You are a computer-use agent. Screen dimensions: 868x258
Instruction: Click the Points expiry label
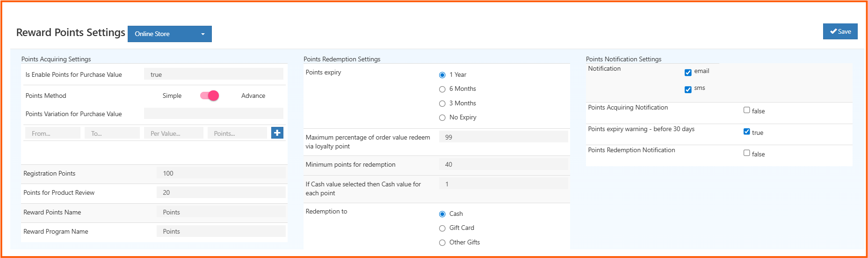[x=323, y=72]
